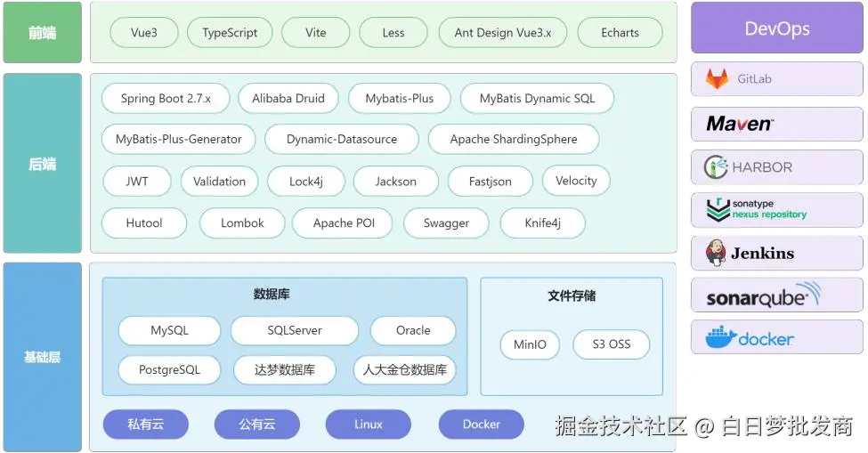Click the Harbor lighthouse logo
This screenshot has height=453, width=868.
[x=715, y=167]
